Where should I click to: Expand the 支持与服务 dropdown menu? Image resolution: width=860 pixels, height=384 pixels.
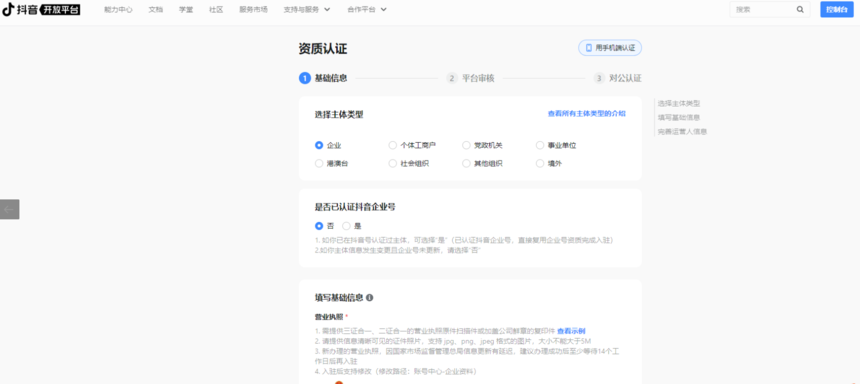[307, 9]
